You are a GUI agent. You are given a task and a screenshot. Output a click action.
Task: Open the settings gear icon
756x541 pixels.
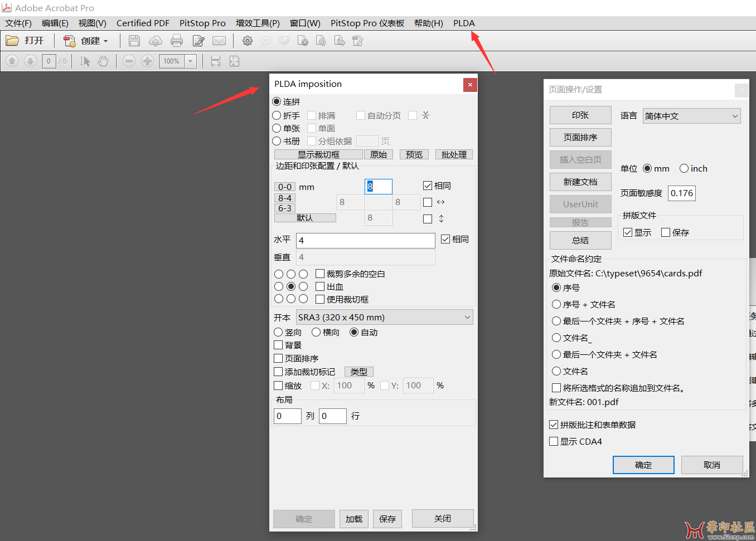[248, 41]
